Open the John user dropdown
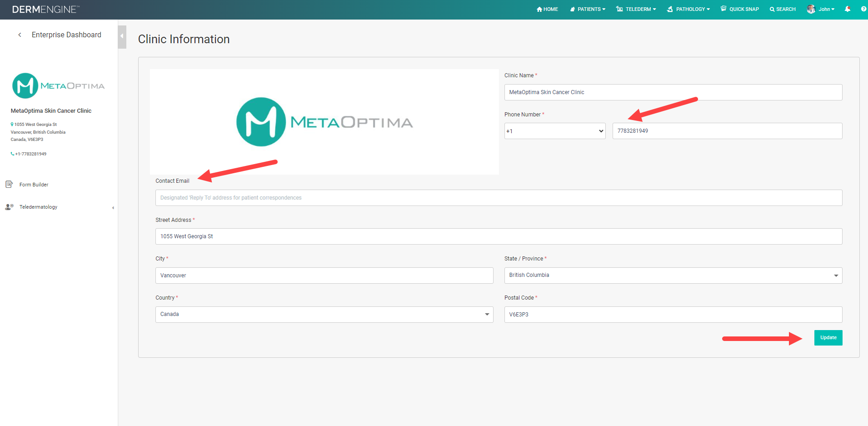Image resolution: width=868 pixels, height=426 pixels. click(827, 9)
